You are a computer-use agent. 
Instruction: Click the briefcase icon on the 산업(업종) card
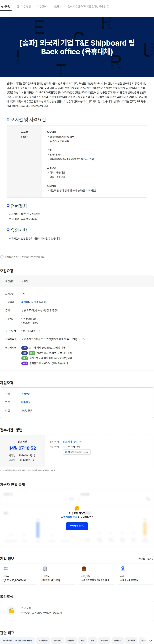(84, 569)
